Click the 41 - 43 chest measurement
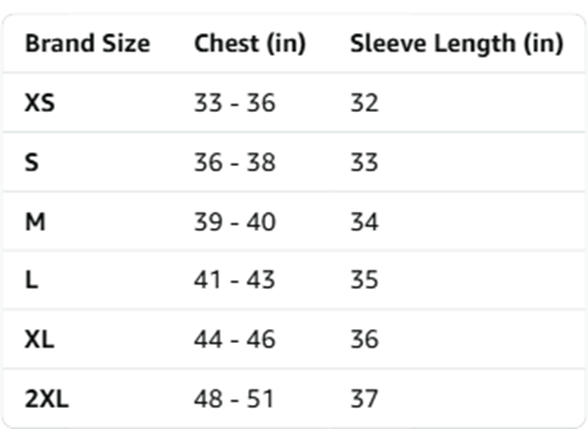588x441 pixels. pos(234,280)
